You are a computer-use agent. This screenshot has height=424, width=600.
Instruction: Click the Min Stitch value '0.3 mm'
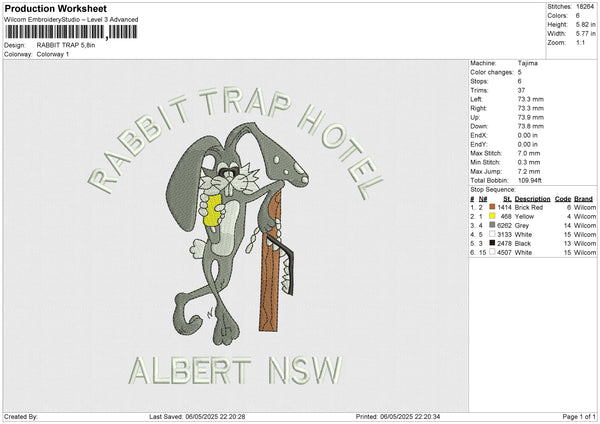[x=529, y=162]
